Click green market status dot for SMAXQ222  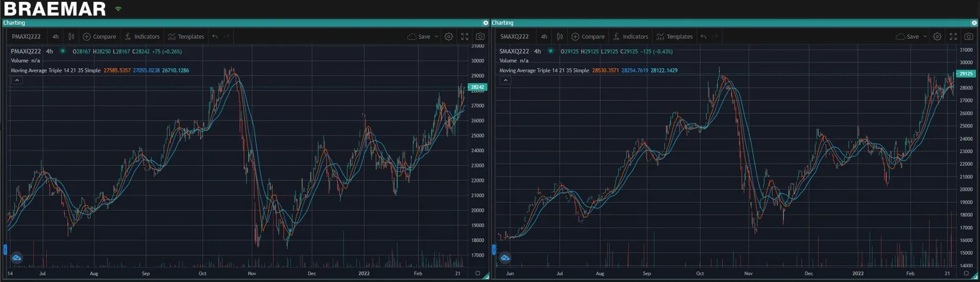551,51
